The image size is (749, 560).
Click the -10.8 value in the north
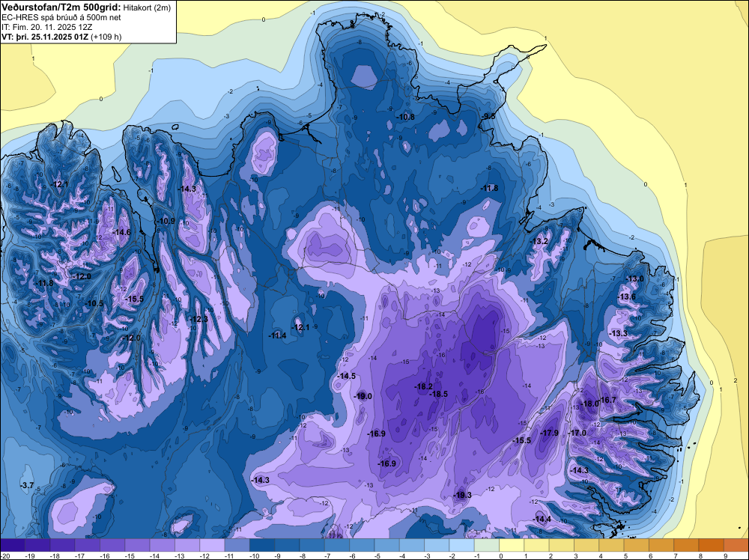406,117
